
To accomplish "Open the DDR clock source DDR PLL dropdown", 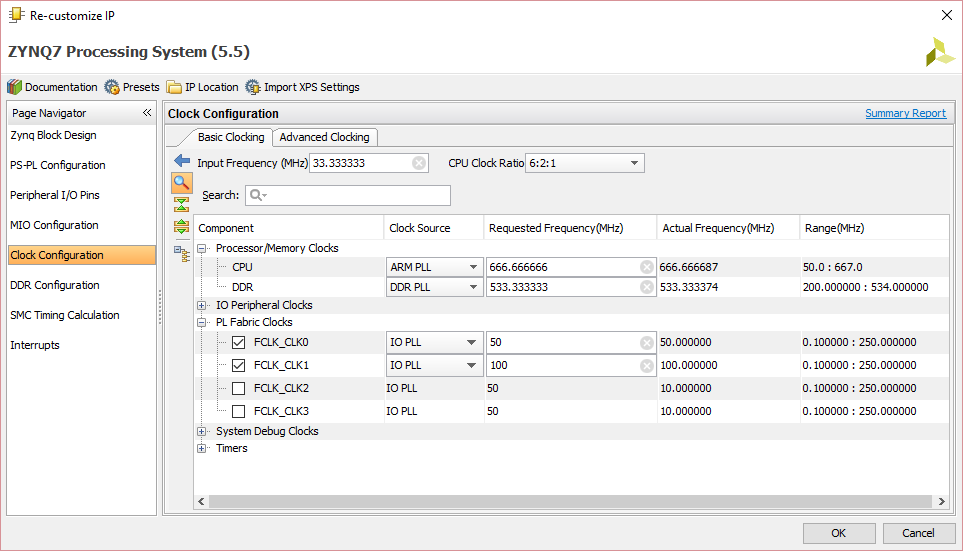I will coord(434,287).
